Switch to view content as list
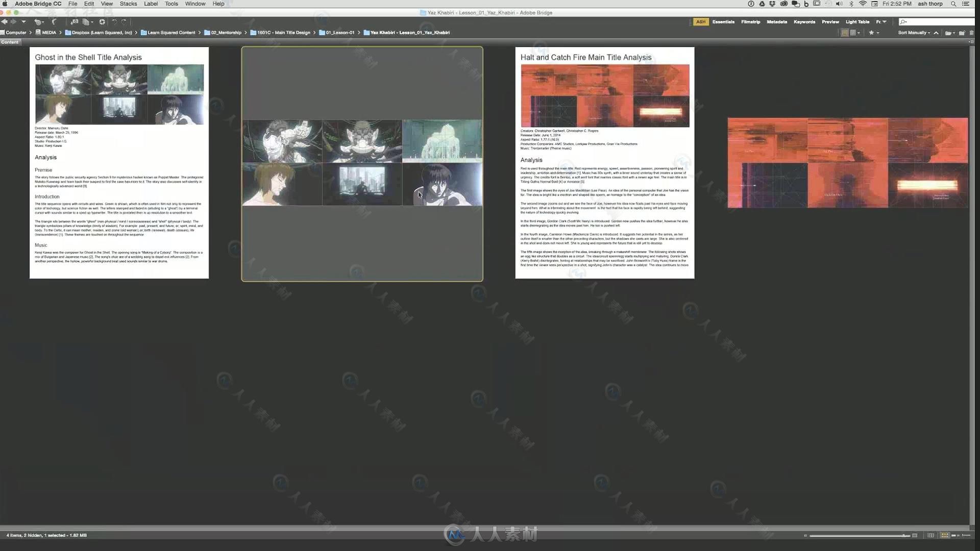980x551 pixels. pos(966,535)
